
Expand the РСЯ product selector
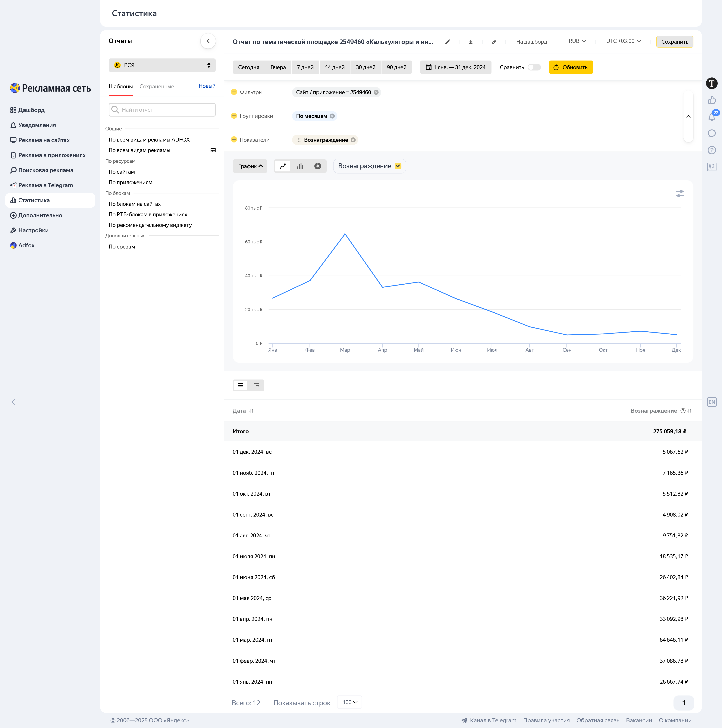click(162, 65)
